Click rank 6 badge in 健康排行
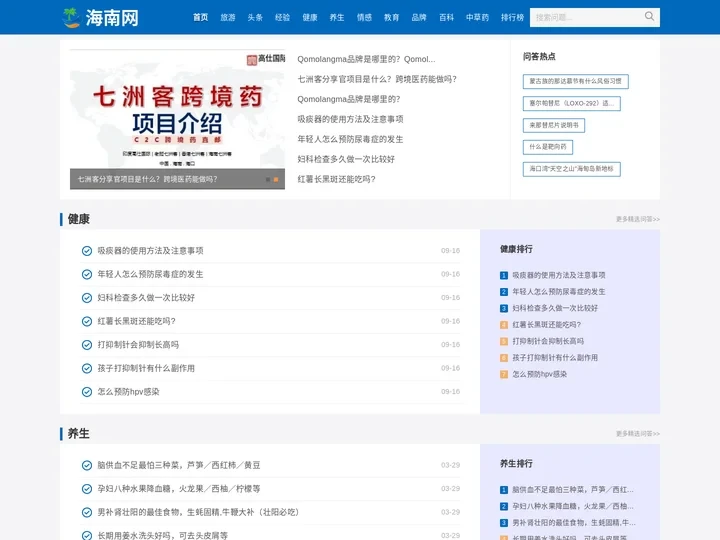The width and height of the screenshot is (720, 540). pyautogui.click(x=504, y=358)
